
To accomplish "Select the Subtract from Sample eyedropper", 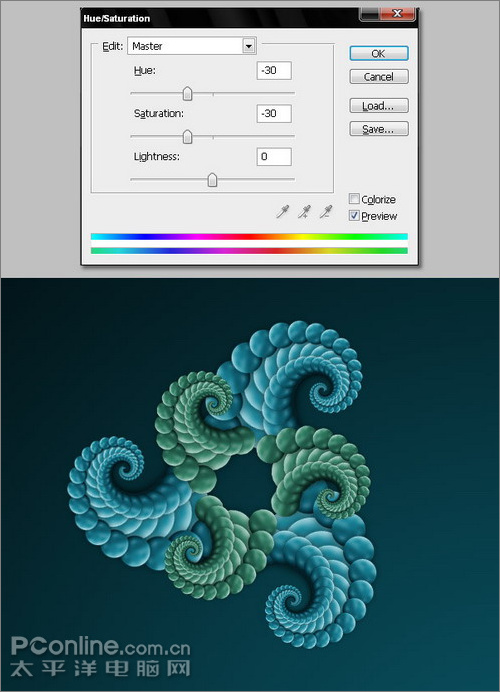I will pyautogui.click(x=326, y=212).
